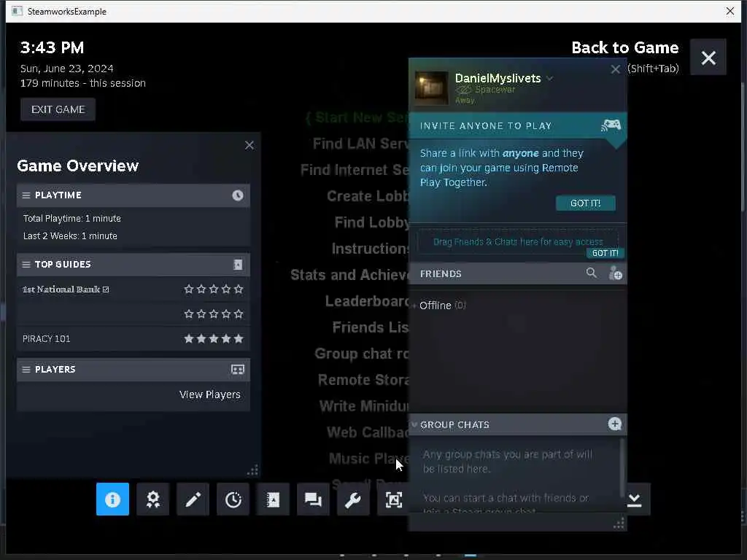
Task: Close the friends list panel
Action: (x=616, y=69)
